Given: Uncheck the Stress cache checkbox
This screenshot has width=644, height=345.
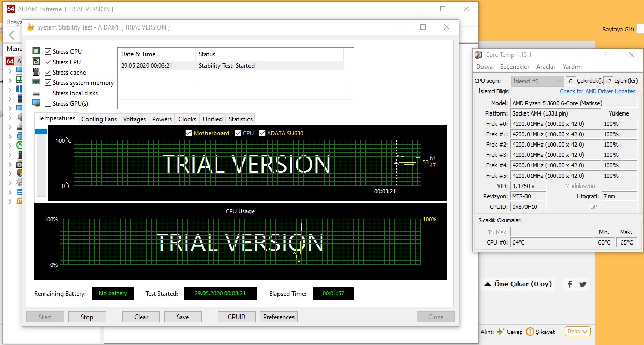Looking at the screenshot, I should tap(48, 73).
